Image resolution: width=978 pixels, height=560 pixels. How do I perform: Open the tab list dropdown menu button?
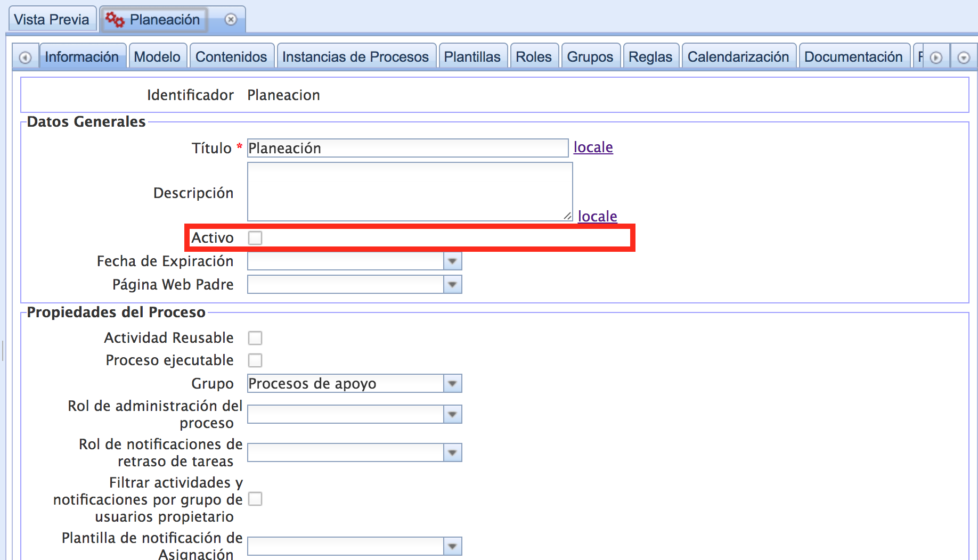pyautogui.click(x=964, y=57)
